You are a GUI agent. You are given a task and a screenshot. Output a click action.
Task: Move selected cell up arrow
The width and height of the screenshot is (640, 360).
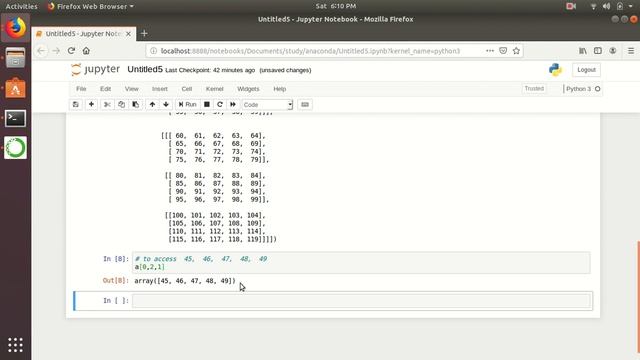click(x=152, y=104)
